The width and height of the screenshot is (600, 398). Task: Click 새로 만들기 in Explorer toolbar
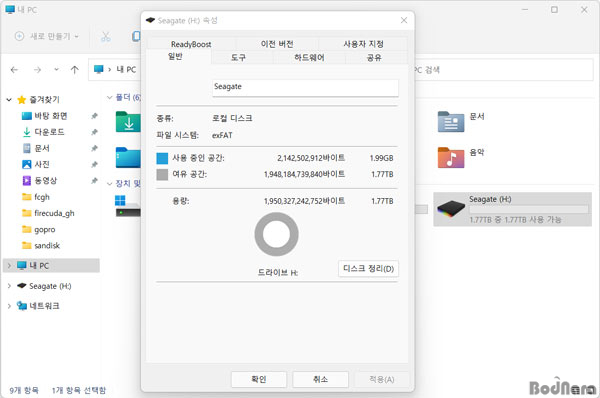click(47, 36)
